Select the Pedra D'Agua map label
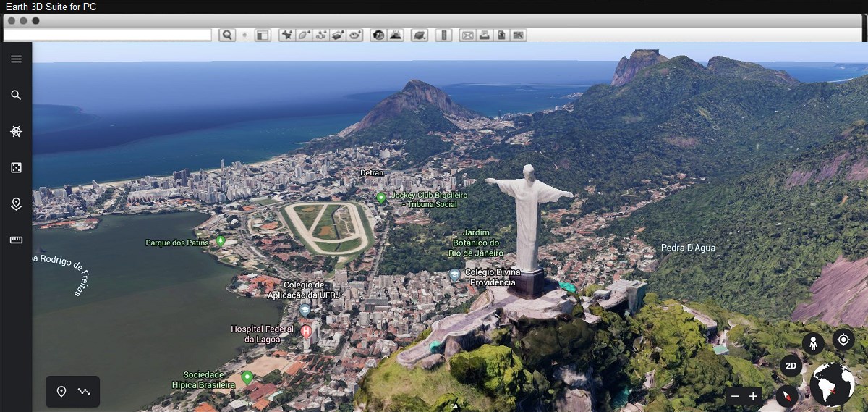 point(688,248)
